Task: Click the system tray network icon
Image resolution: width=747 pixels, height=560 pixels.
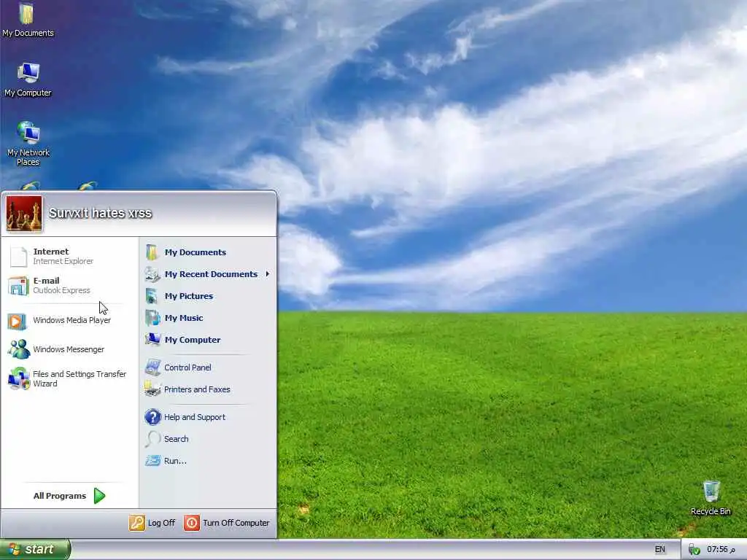Action: [x=694, y=550]
